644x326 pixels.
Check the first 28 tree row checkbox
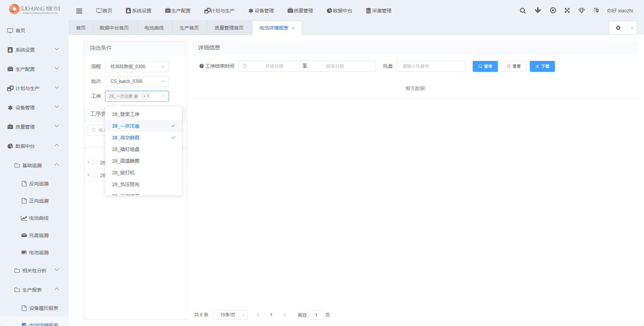click(x=95, y=162)
